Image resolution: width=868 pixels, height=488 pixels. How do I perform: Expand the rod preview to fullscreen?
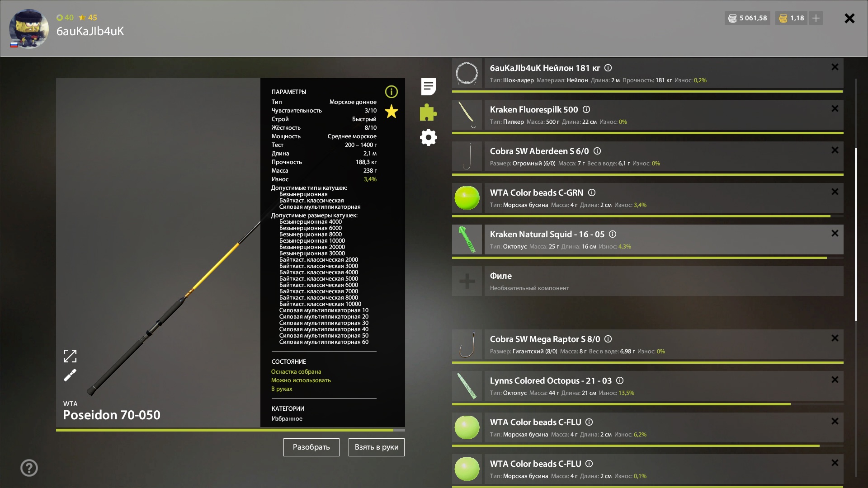tap(70, 356)
